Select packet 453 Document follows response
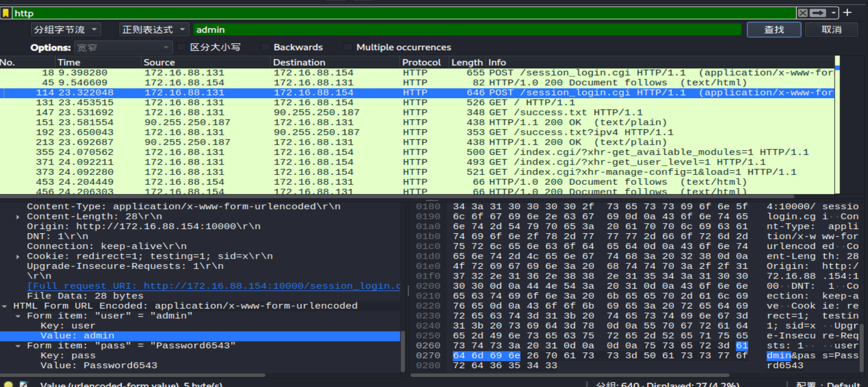This screenshot has height=387, width=868. tap(417, 182)
